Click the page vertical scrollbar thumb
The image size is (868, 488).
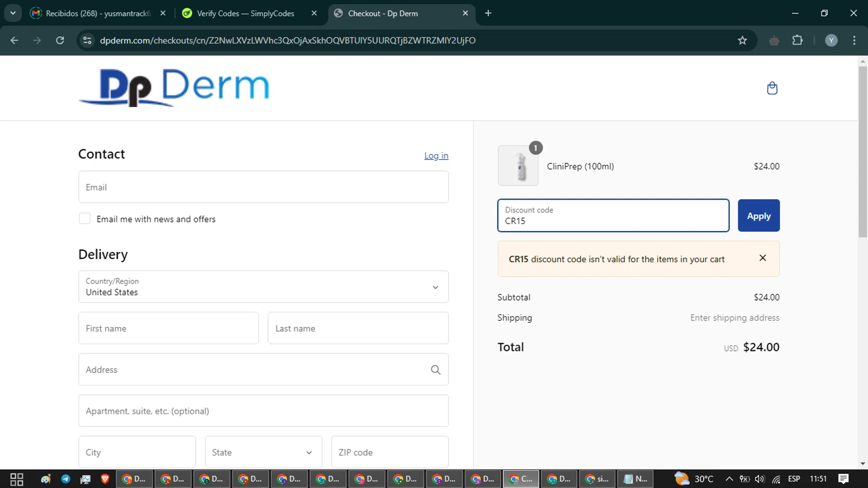(x=863, y=152)
